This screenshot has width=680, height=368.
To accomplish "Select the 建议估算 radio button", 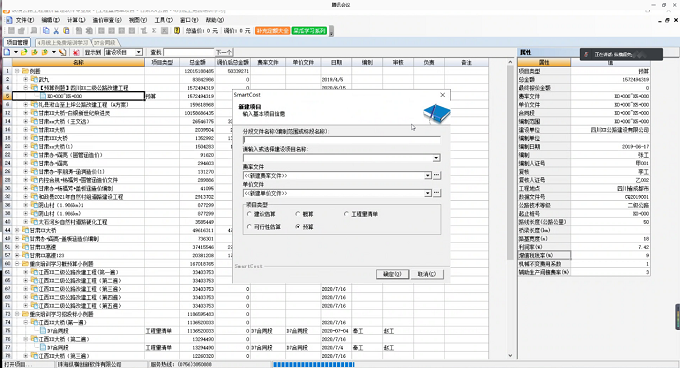I will click(x=249, y=214).
